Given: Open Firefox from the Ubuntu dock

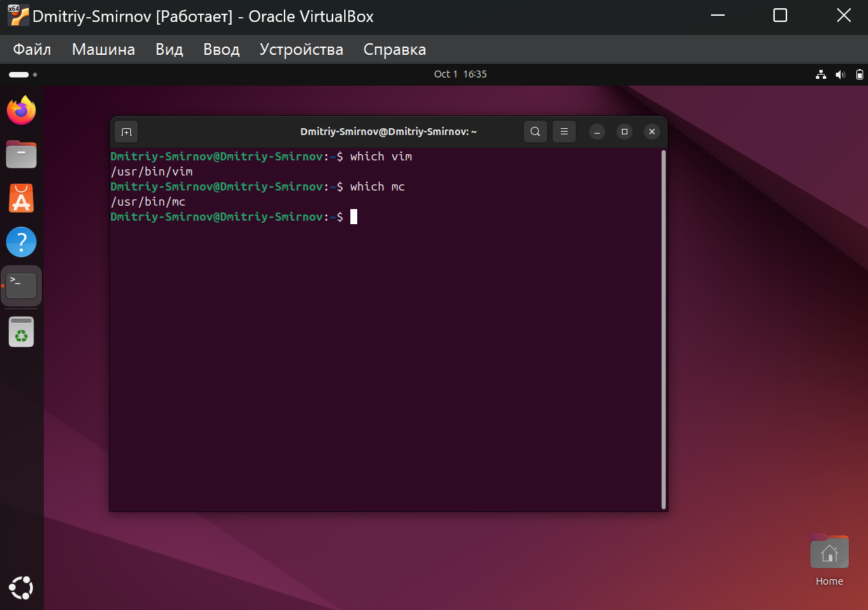Looking at the screenshot, I should [21, 110].
